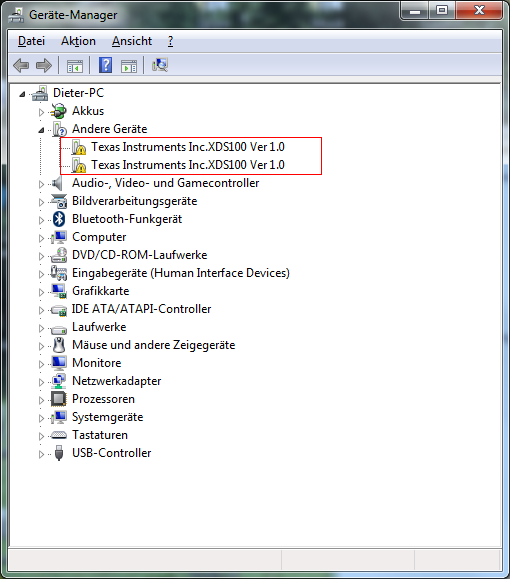The height and width of the screenshot is (579, 510).
Task: Click the Akkus battery icon
Action: tap(59, 111)
